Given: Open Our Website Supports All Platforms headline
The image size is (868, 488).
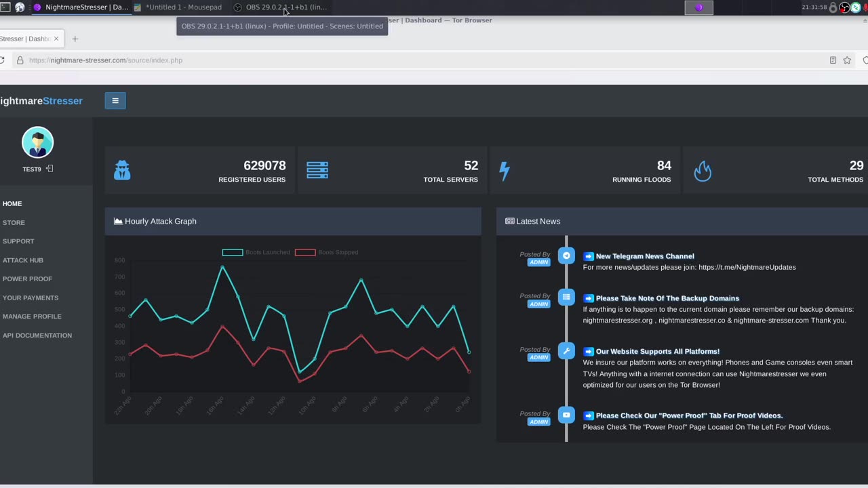Looking at the screenshot, I should coord(658,352).
